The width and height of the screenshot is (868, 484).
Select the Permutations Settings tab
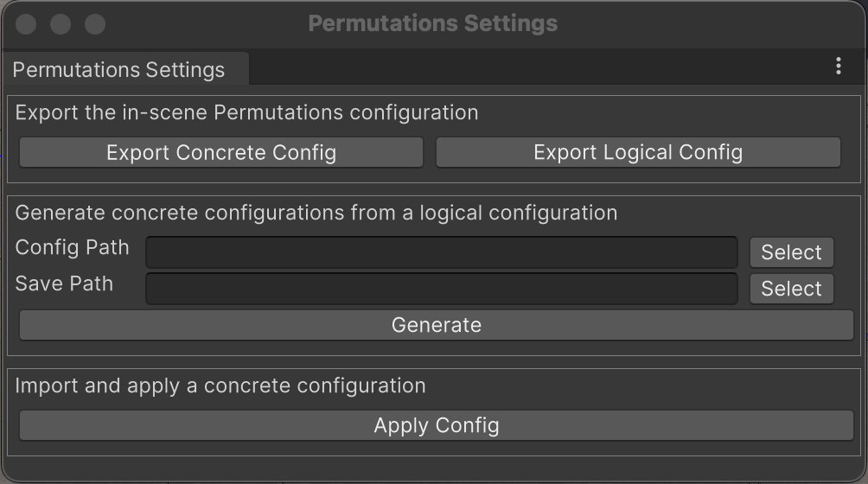pos(119,70)
